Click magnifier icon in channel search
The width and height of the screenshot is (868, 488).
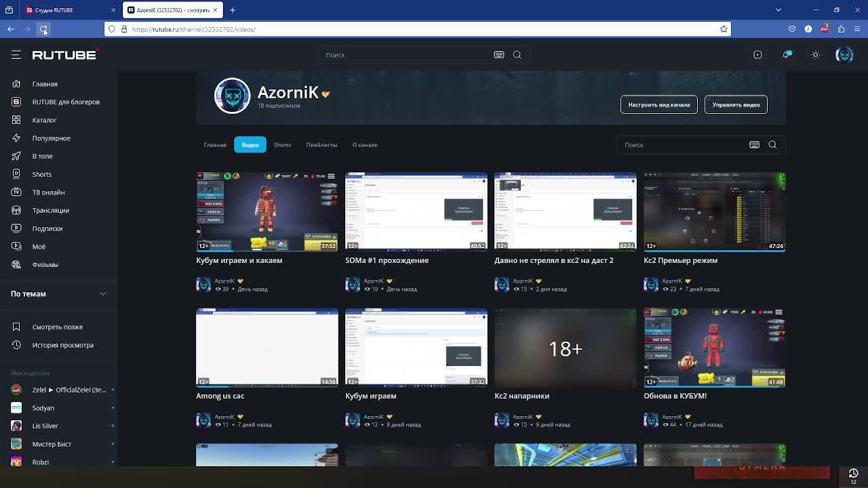point(772,145)
